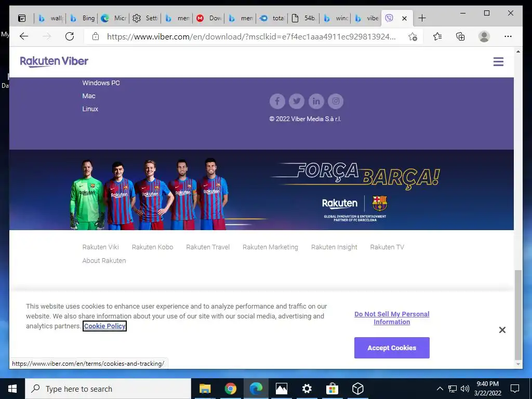
Task: Show hidden system tray icons
Action: [440, 389]
